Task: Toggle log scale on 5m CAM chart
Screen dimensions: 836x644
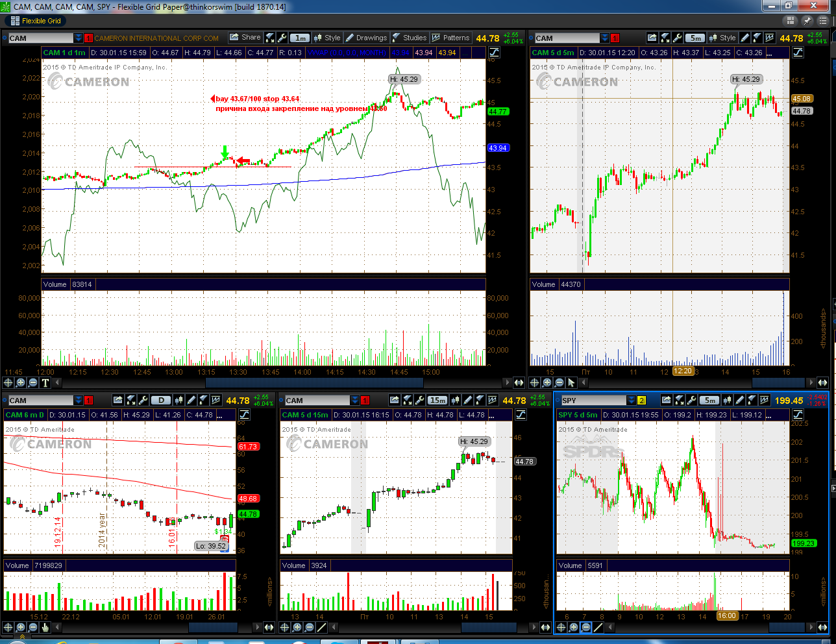Action: point(798,53)
